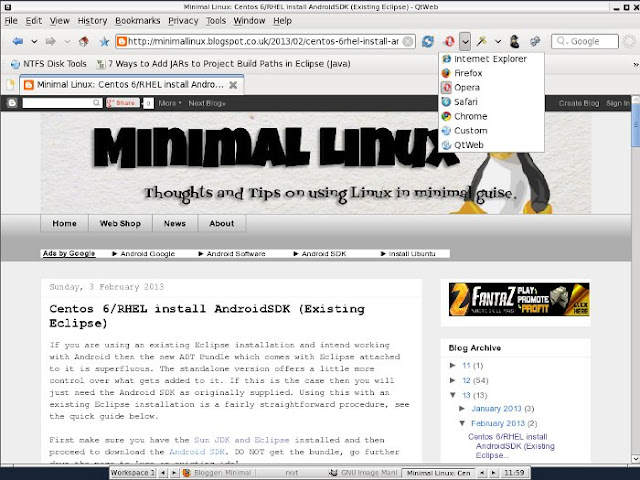The image size is (640, 480).
Task: Click the Blogger logo icon in navbar
Action: coord(12,103)
